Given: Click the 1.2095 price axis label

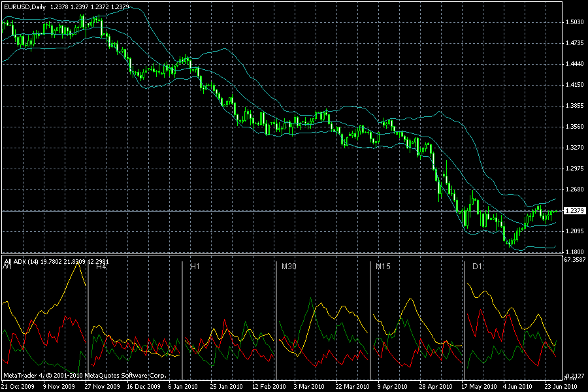Looking at the screenshot, I should 574,231.
